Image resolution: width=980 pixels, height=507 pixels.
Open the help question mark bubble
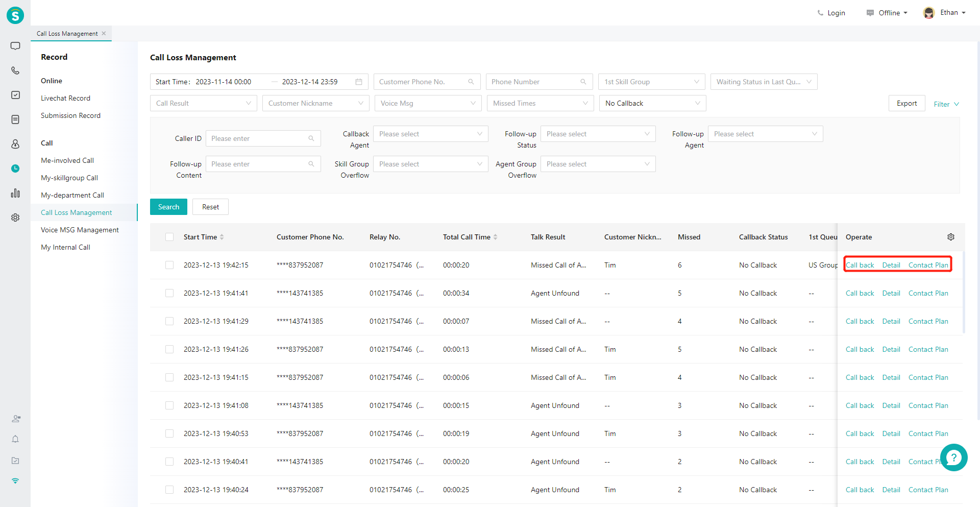click(953, 457)
